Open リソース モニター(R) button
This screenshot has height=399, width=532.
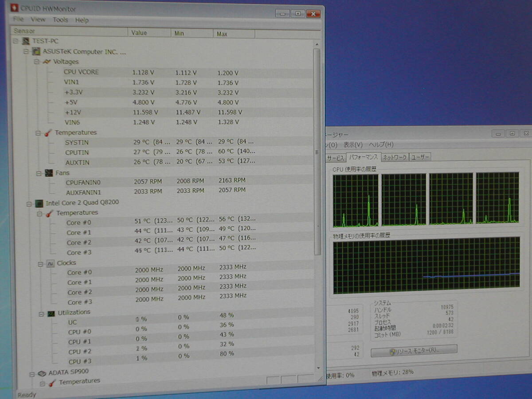coord(414,350)
